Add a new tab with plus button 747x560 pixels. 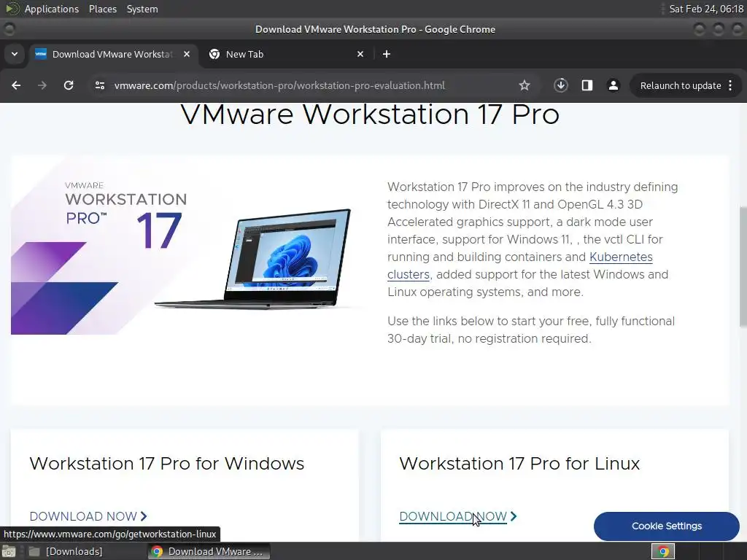click(387, 54)
